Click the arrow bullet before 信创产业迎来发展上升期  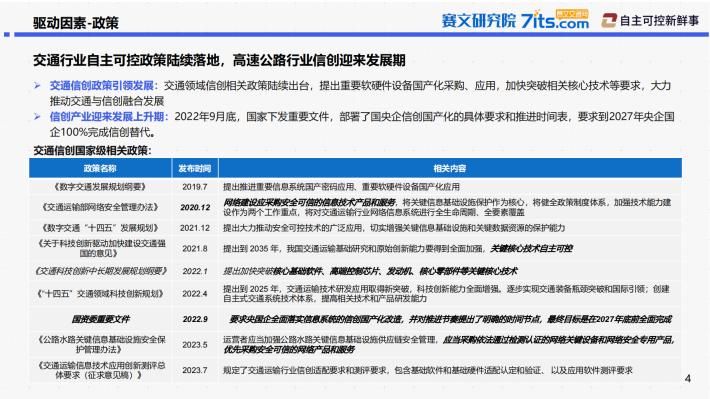click(38, 117)
